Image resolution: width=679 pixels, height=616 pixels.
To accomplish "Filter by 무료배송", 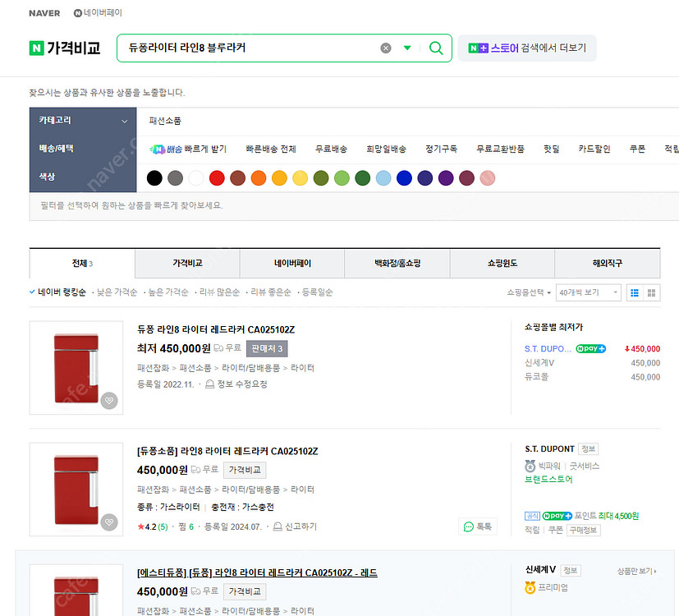I will (x=331, y=149).
